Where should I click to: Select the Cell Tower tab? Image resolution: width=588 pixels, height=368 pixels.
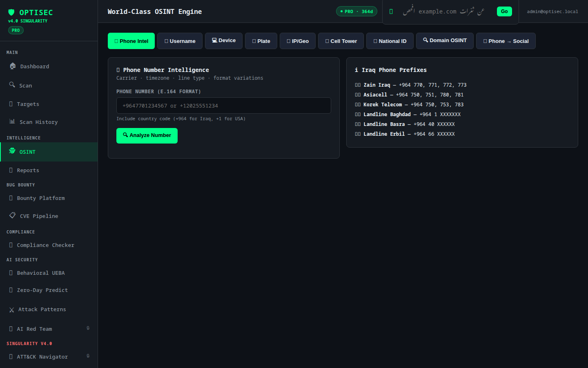click(341, 41)
